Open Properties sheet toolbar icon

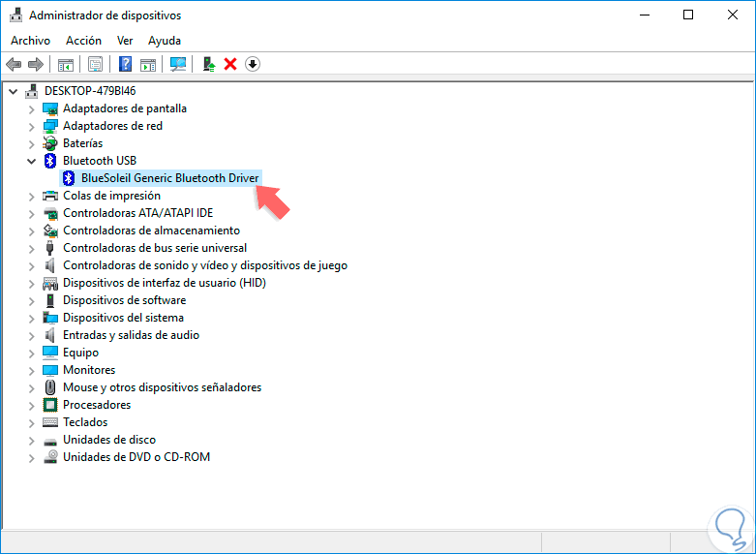point(96,64)
